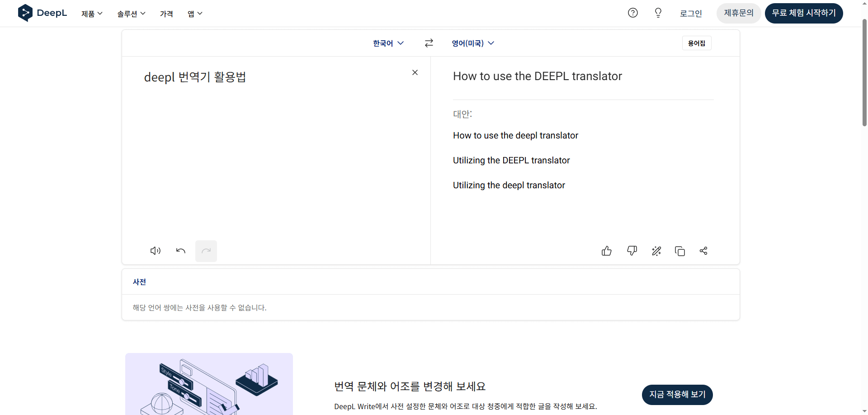Give the translation a thumbs down
The image size is (868, 415).
pyautogui.click(x=632, y=251)
